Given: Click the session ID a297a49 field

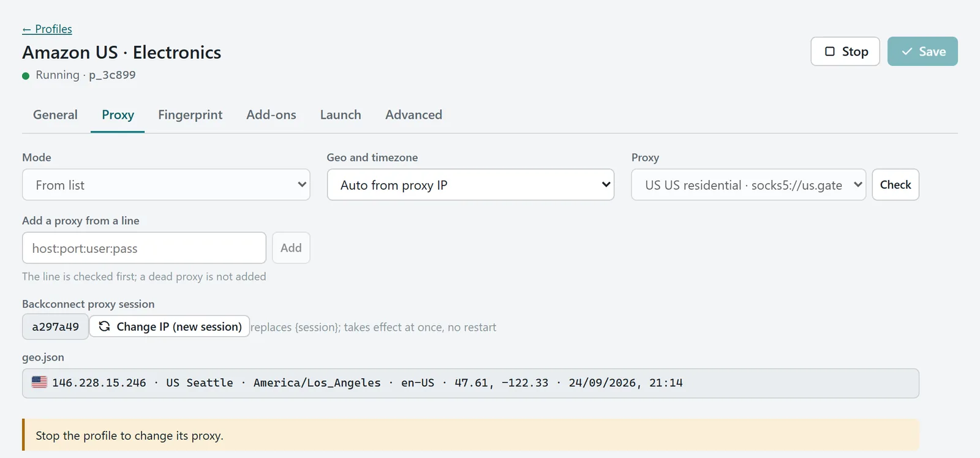Looking at the screenshot, I should click(55, 327).
